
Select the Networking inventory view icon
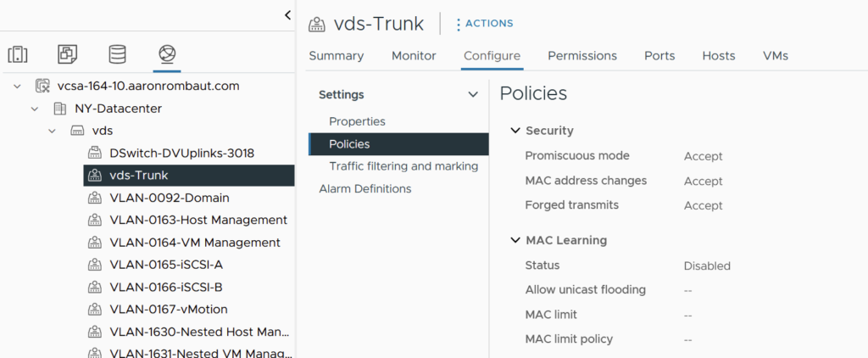(167, 54)
